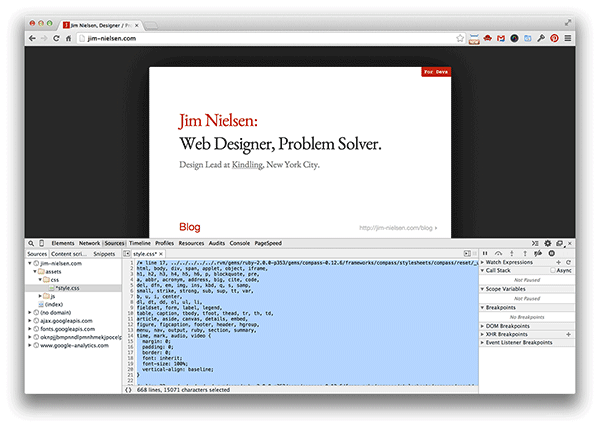Viewport: 600px width, 428px height.
Task: Expand the js folder
Action: tap(40, 296)
